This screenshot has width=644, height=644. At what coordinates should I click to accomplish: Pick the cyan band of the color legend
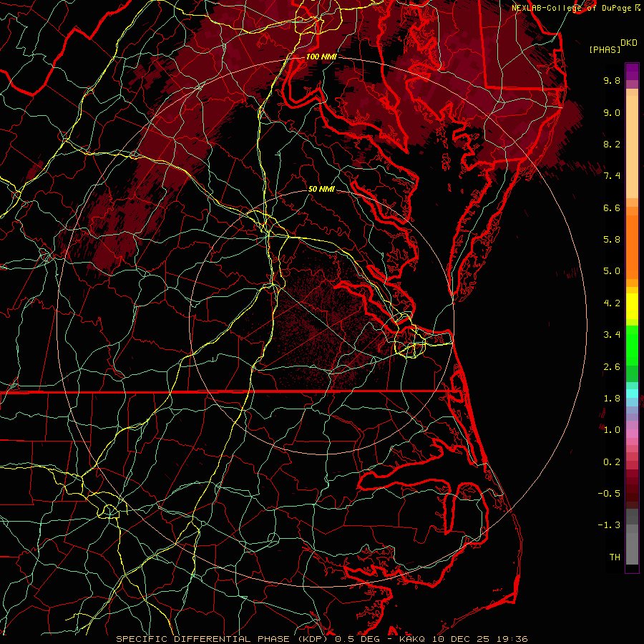click(632, 393)
